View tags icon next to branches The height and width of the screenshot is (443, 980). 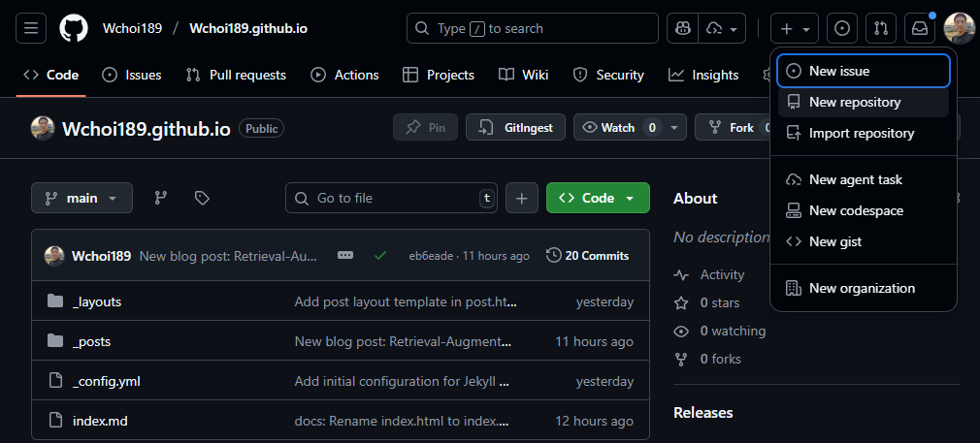pyautogui.click(x=202, y=198)
